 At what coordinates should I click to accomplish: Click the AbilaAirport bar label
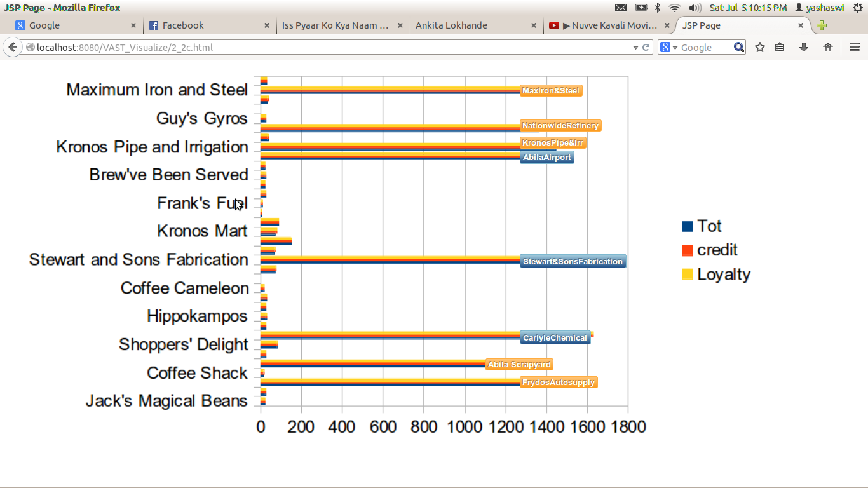pos(547,158)
